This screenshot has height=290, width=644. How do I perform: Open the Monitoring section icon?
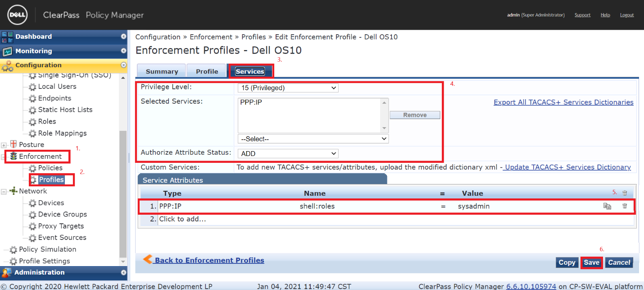tap(8, 51)
